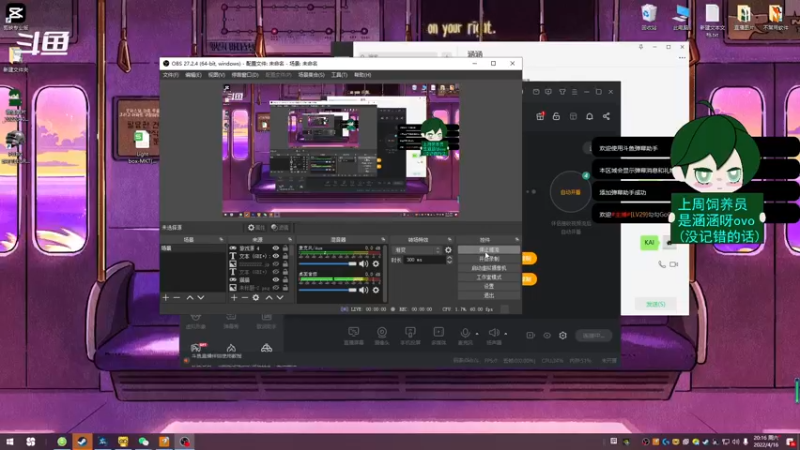Move the scene down in the scenes list
The height and width of the screenshot is (450, 800).
click(201, 297)
